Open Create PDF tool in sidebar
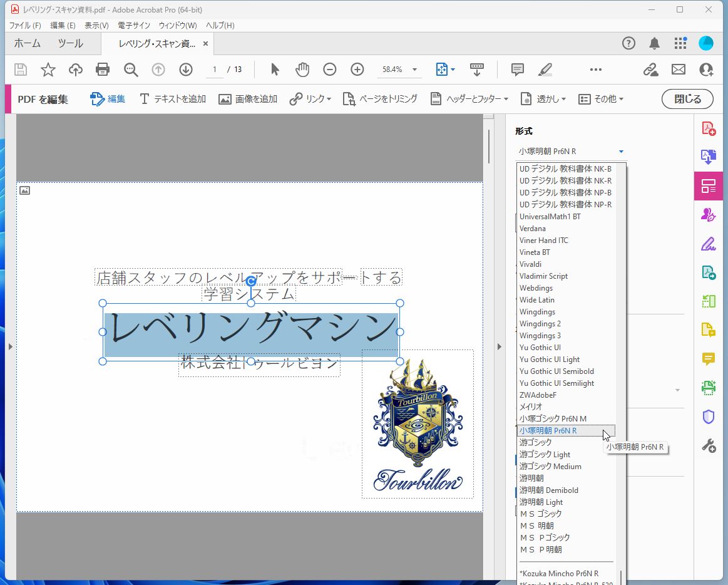This screenshot has width=728, height=585. (x=709, y=128)
